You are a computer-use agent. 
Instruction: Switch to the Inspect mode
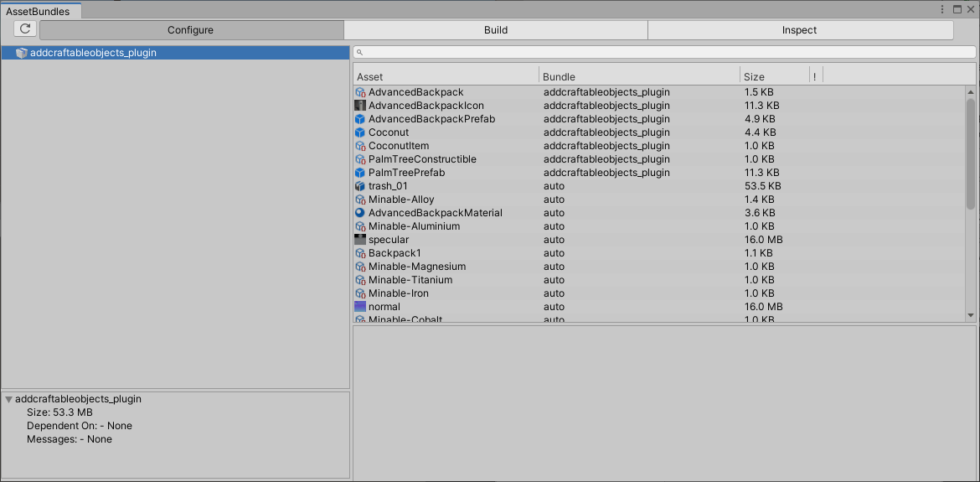800,30
